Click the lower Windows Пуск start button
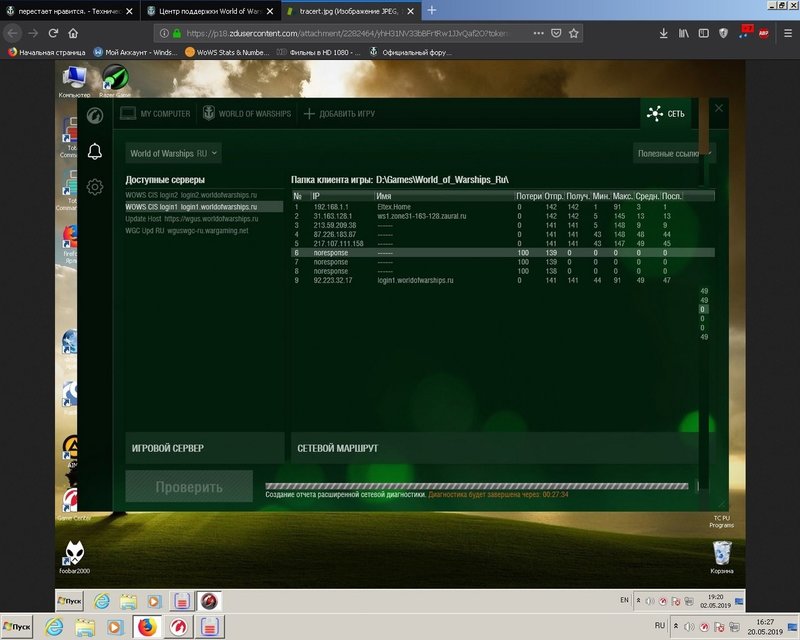 click(17, 626)
